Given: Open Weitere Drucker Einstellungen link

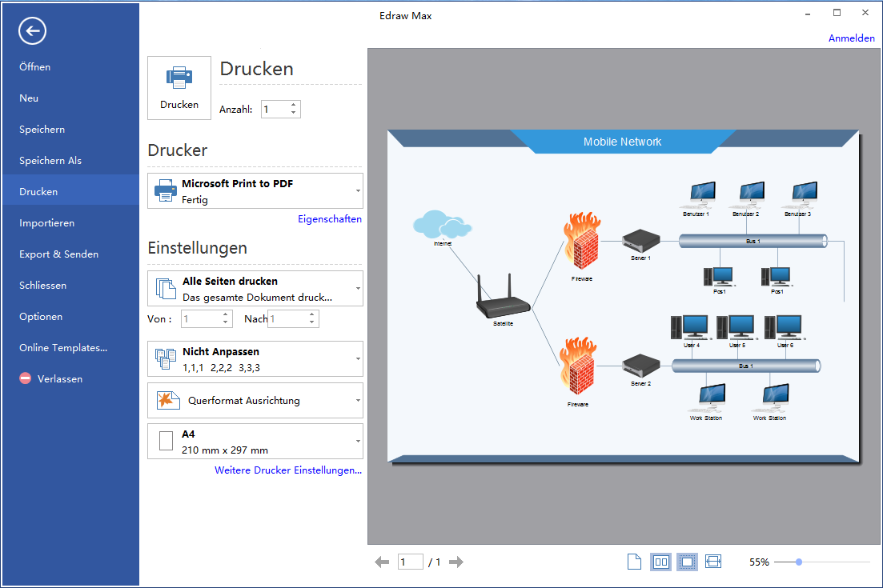Looking at the screenshot, I should (x=287, y=470).
